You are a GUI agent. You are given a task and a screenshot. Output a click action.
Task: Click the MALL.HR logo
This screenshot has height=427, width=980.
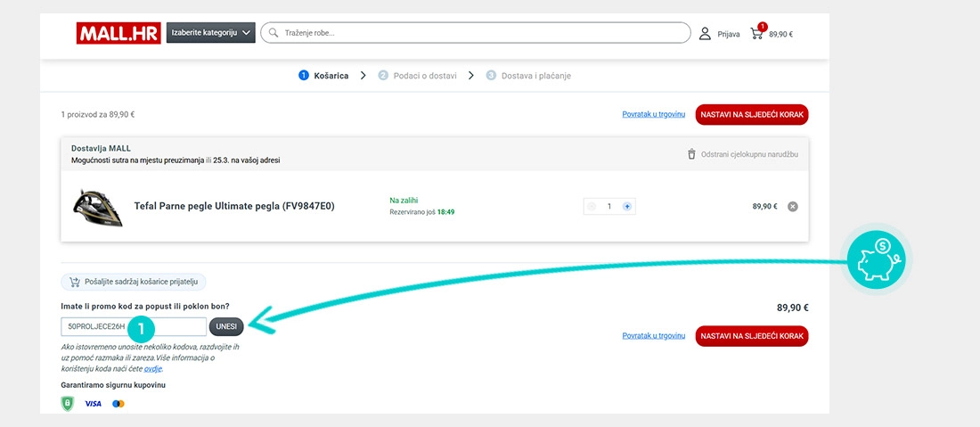pos(117,33)
